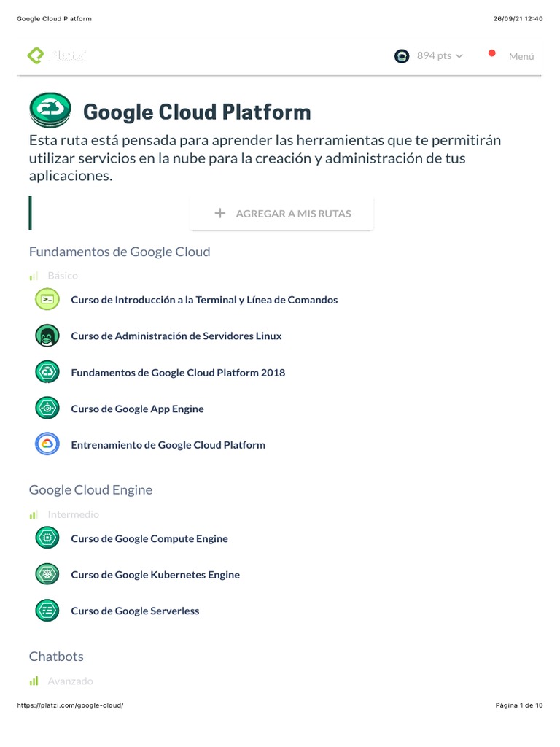The width and height of the screenshot is (560, 747).
Task: Click the Kubernetes Engine course icon
Action: click(47, 574)
